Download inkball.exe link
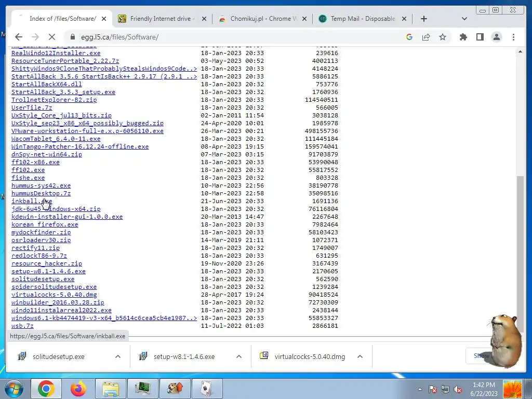Image resolution: width=532 pixels, height=399 pixels. pyautogui.click(x=32, y=201)
